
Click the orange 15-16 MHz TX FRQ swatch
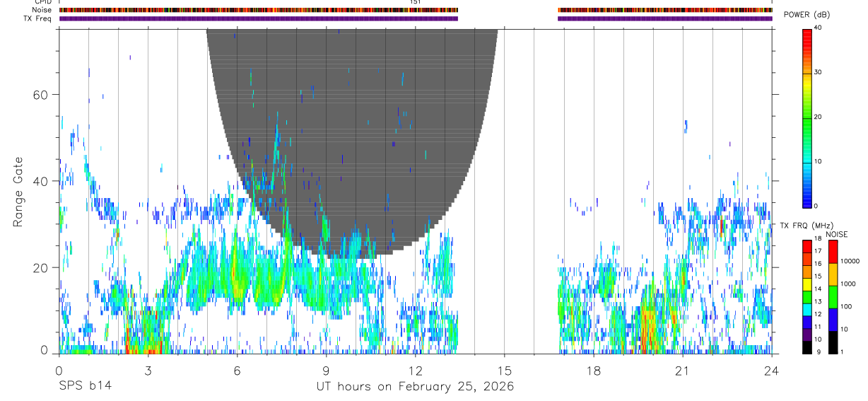click(x=807, y=272)
